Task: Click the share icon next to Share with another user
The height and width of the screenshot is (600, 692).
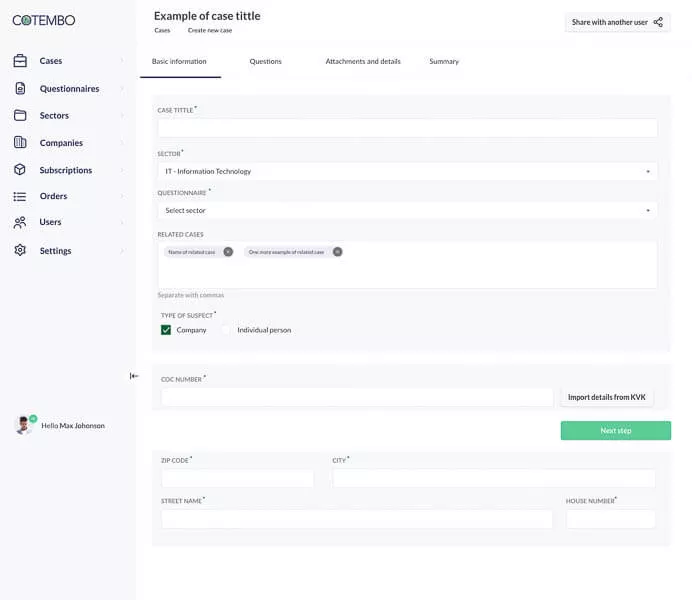Action: pyautogui.click(x=658, y=22)
